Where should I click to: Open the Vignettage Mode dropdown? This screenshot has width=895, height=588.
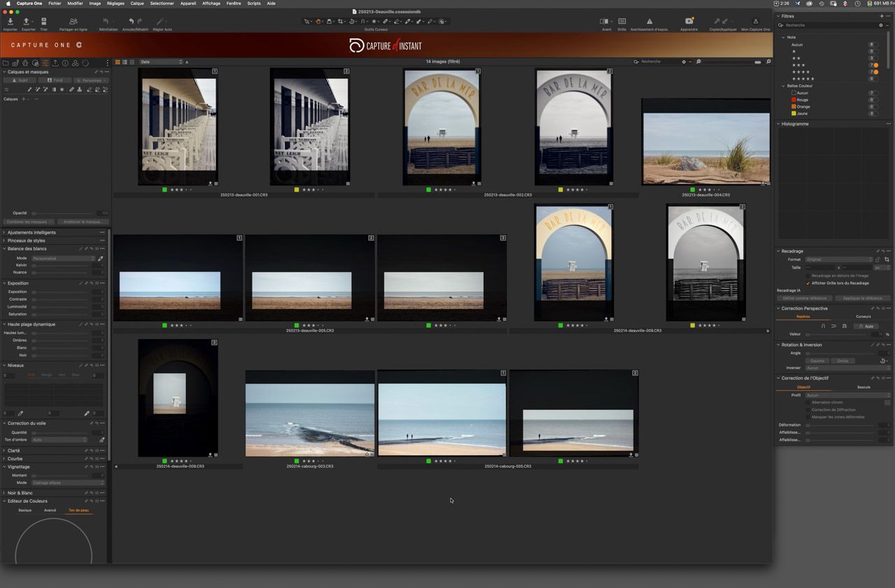click(68, 483)
